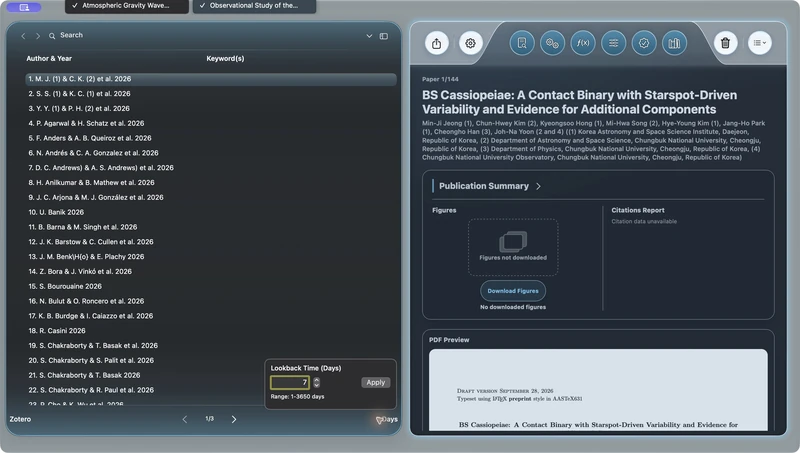Click the Zotero label at bottom left
The height and width of the screenshot is (453, 800).
pos(20,419)
